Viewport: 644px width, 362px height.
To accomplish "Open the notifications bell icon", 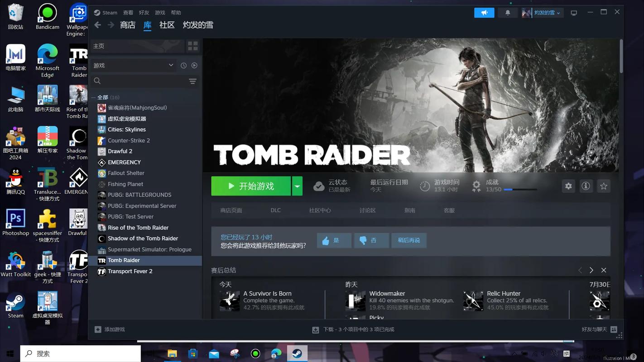I will point(508,13).
